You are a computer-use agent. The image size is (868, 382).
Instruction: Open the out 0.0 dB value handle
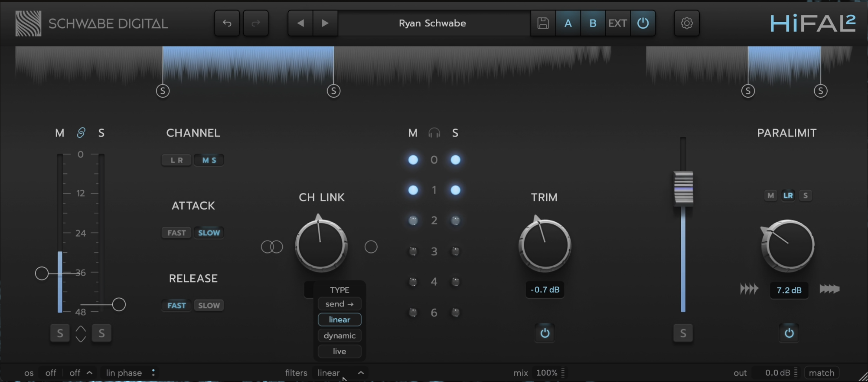pos(796,373)
